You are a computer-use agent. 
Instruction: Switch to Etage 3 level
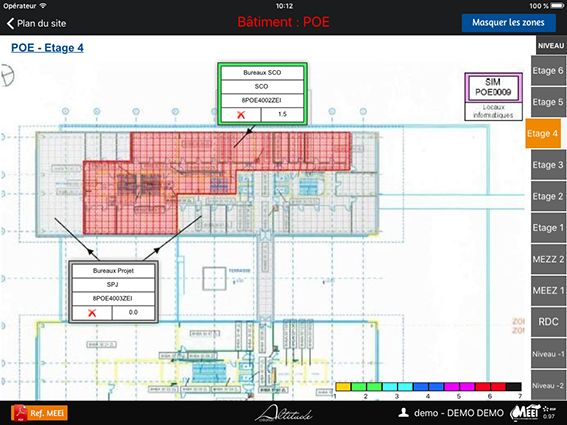(x=548, y=165)
